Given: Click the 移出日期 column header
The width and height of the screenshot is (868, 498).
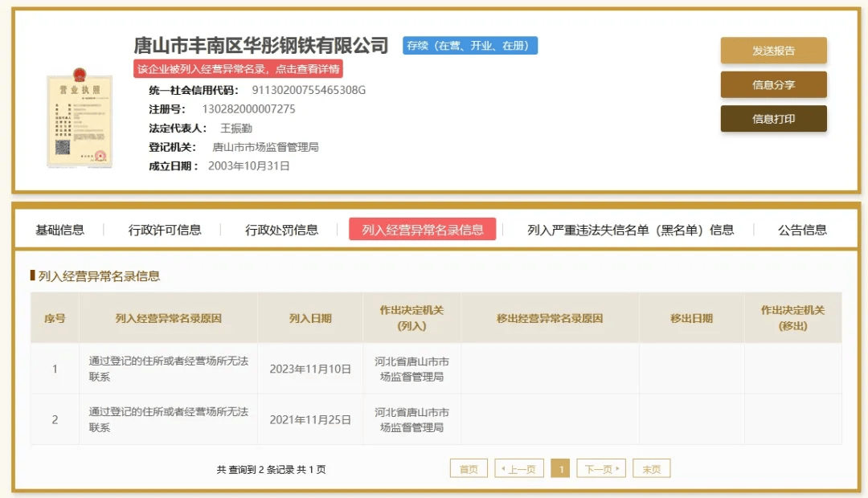Looking at the screenshot, I should [691, 318].
